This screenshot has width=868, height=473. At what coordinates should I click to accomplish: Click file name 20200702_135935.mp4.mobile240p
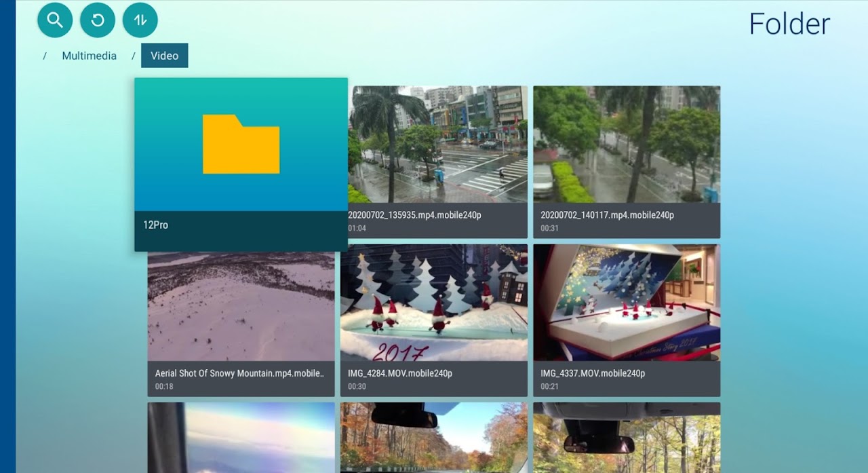[x=414, y=215]
